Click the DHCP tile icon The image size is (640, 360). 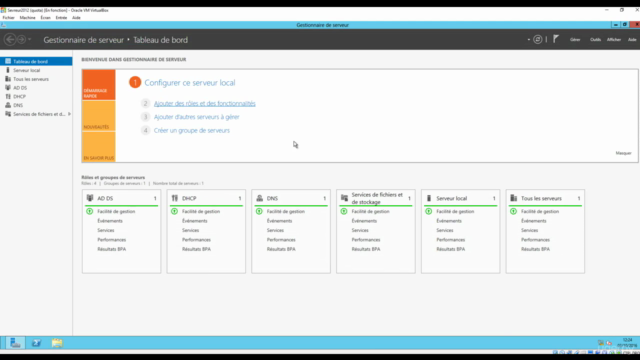click(x=175, y=198)
